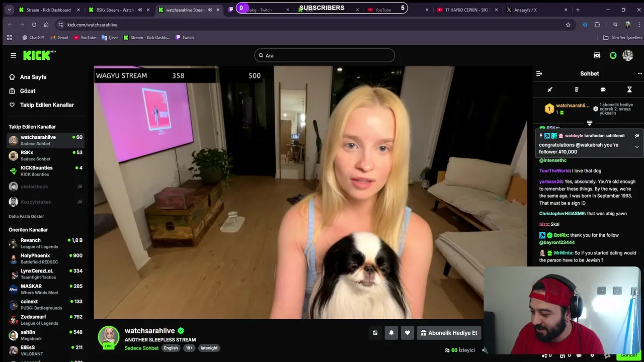Click the user profile avatar top right

pos(628,55)
